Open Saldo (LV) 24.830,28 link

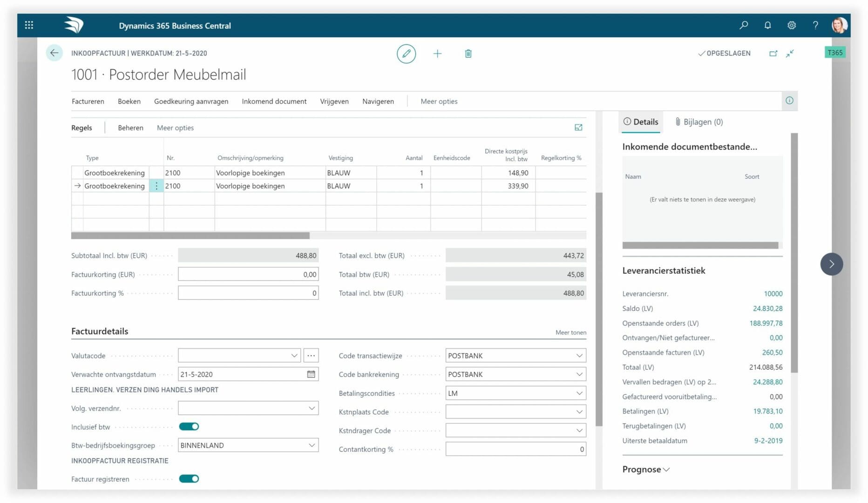[767, 308]
